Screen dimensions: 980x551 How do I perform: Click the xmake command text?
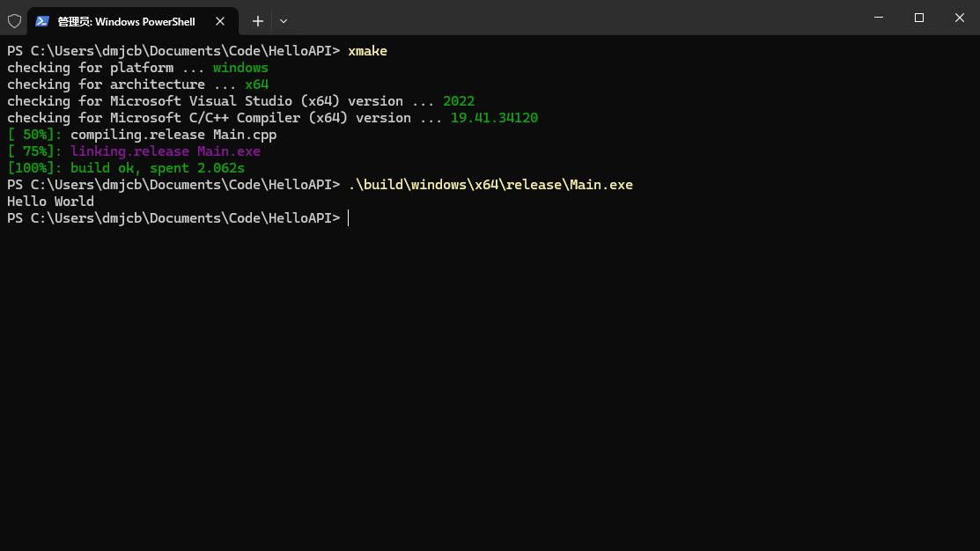pyautogui.click(x=369, y=50)
